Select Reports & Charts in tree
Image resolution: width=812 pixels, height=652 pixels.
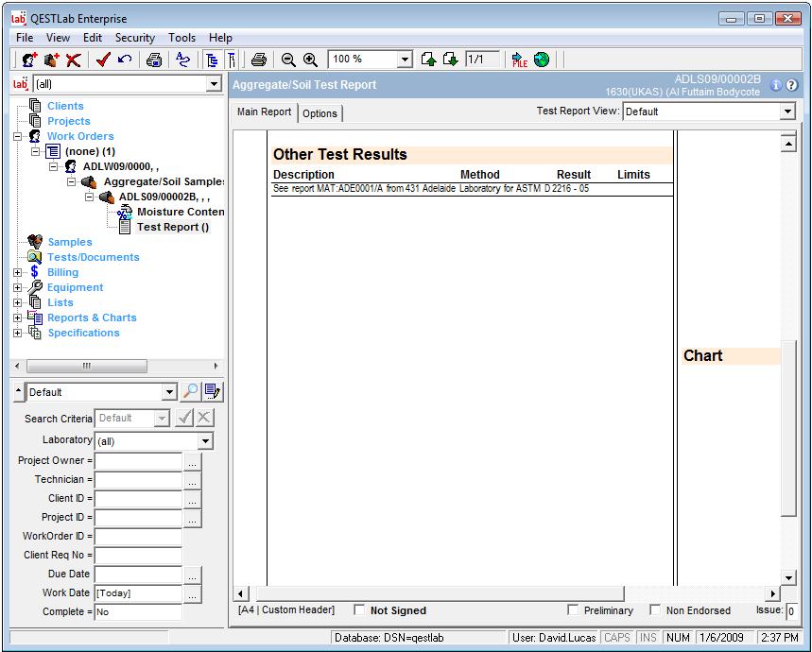pyautogui.click(x=92, y=317)
